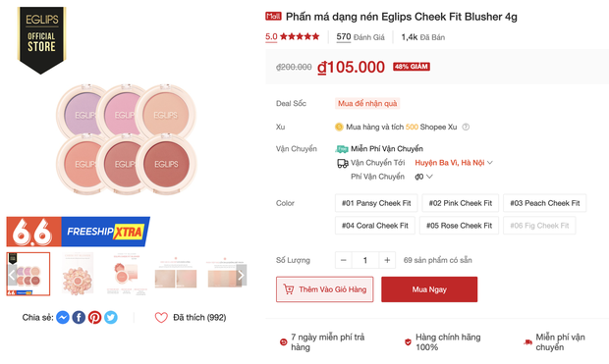
Task: Expand shipping destination Huyện Ba Vì, Hà Nội
Action: 454,163
